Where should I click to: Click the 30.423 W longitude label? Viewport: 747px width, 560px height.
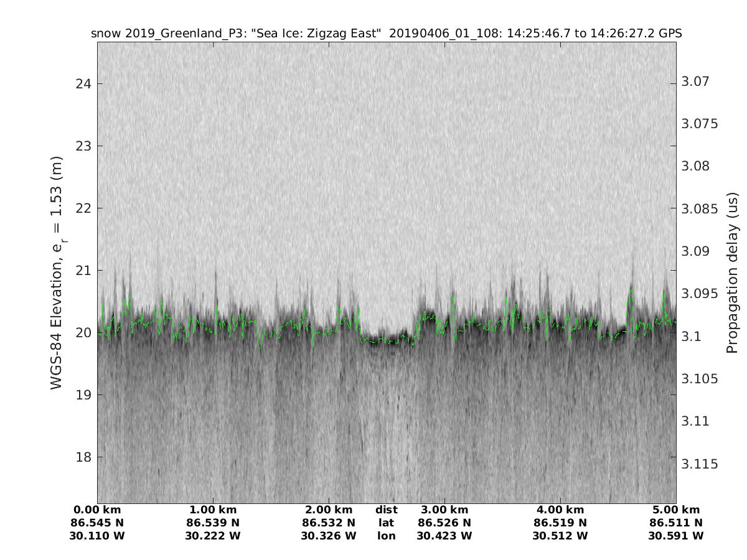[x=444, y=536]
